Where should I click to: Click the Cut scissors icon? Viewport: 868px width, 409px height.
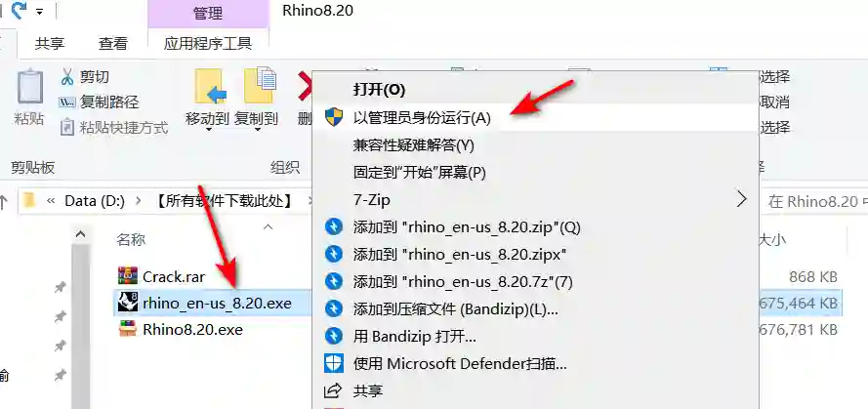(x=67, y=76)
